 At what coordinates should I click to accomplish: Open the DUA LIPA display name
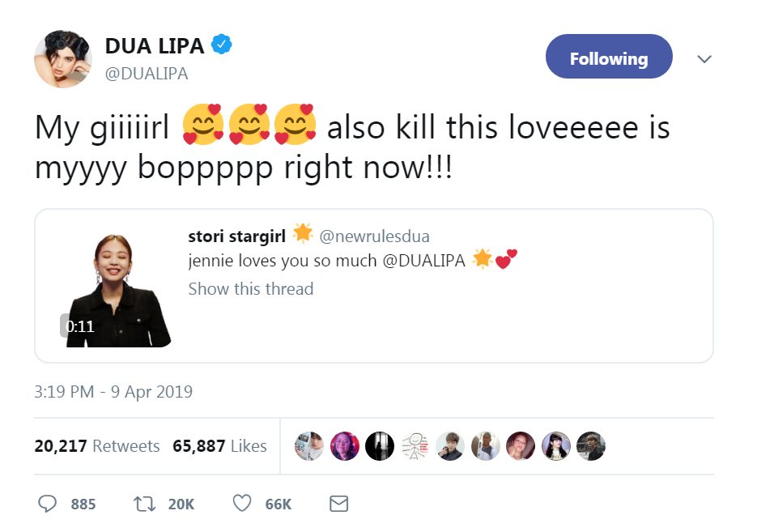[155, 46]
